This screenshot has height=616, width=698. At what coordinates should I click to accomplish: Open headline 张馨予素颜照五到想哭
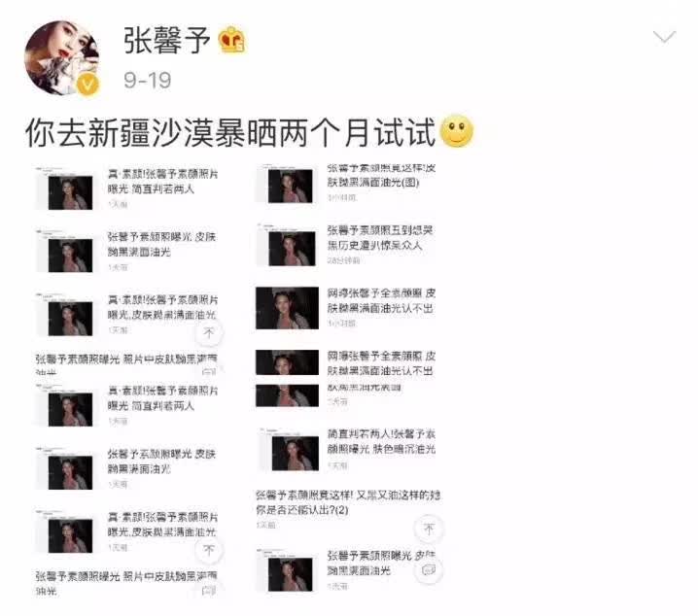point(380,237)
